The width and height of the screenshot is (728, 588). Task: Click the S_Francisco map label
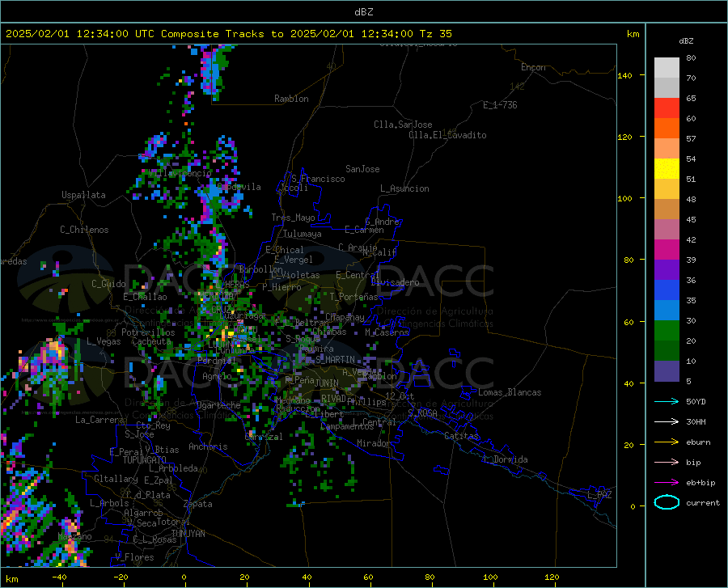pos(318,179)
